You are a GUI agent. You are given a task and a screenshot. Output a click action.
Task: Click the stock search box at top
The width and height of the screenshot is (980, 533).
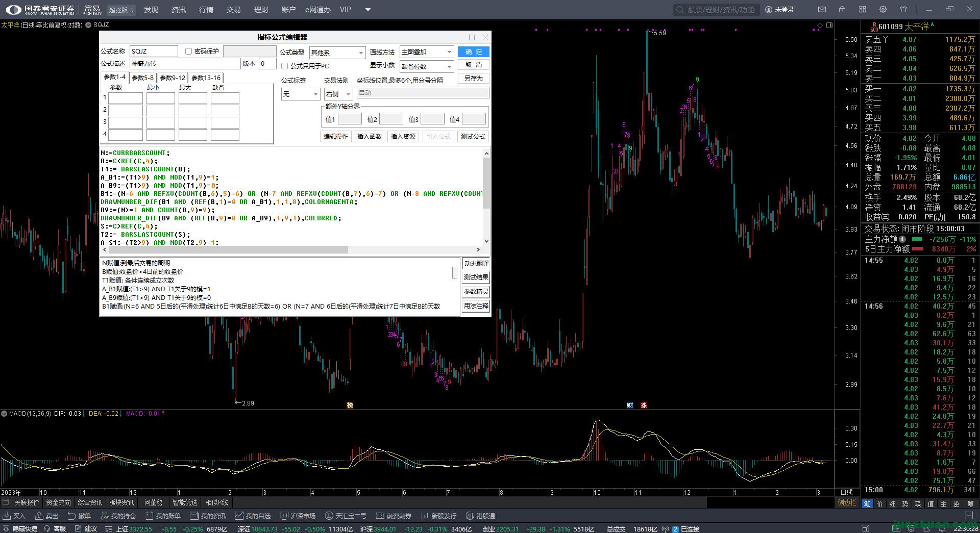[x=716, y=10]
